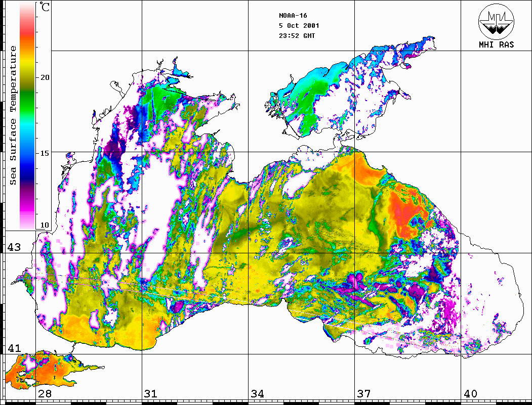Click the MHI RAS logo emblem

point(497,21)
